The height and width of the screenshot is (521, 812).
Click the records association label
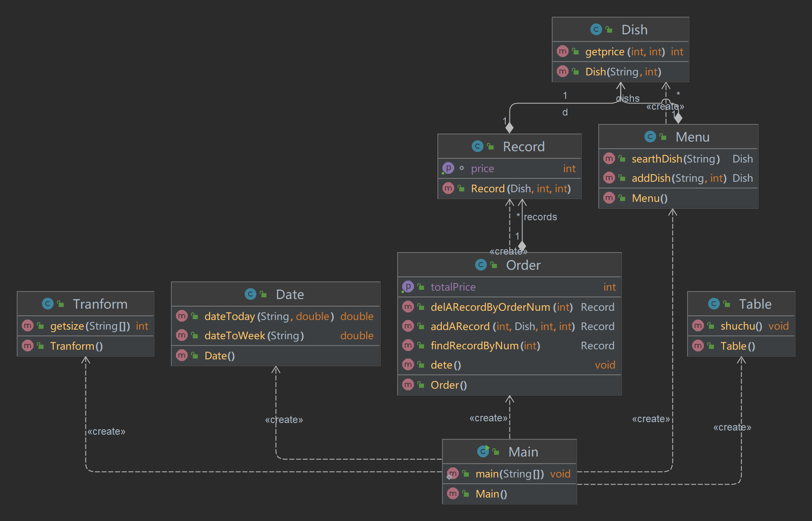tap(540, 217)
